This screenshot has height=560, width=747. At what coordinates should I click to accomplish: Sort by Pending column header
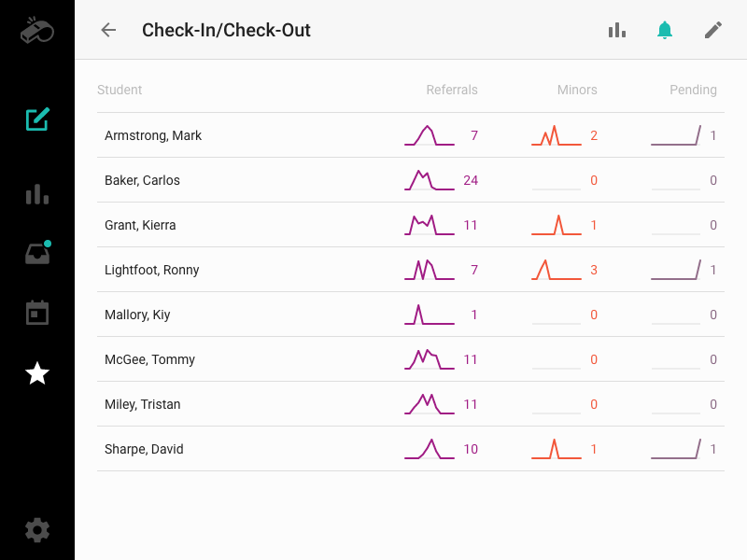click(x=693, y=91)
